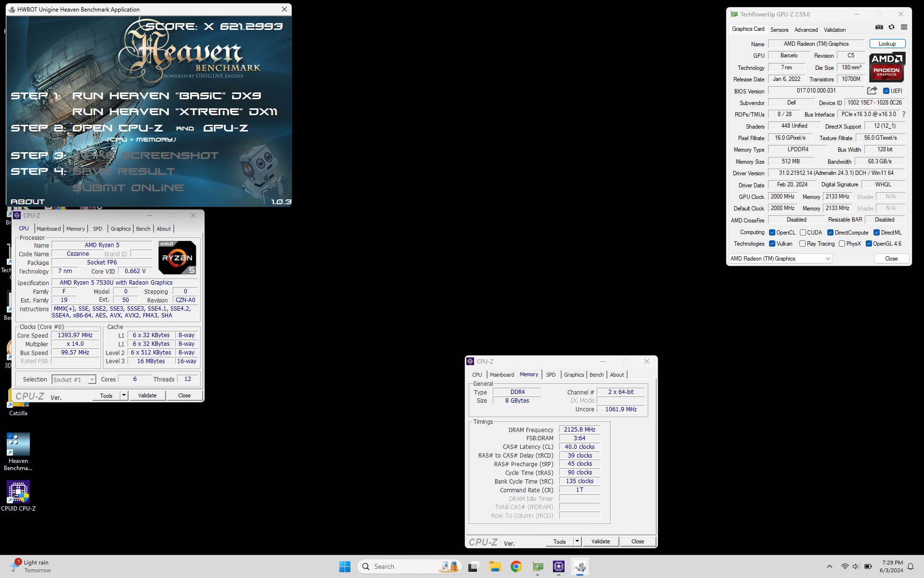The image size is (924, 578).
Task: Click Tools button in CPU-Z Memory window
Action: (560, 541)
